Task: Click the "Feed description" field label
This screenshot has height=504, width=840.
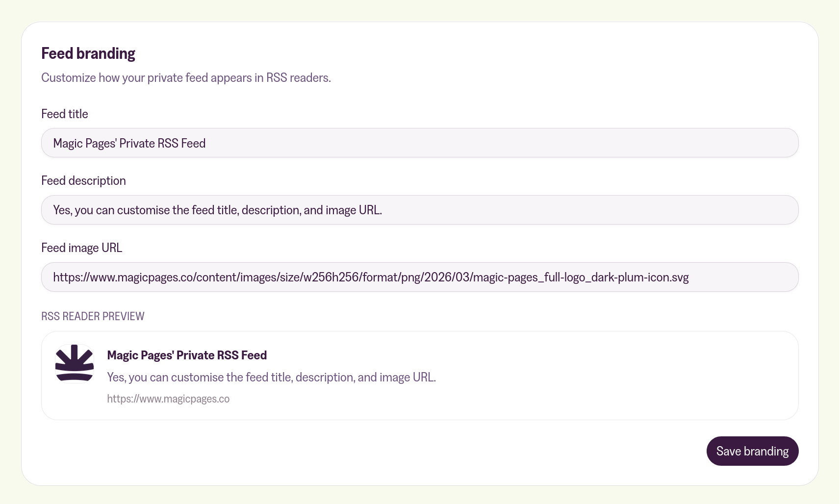Action: [x=83, y=181]
